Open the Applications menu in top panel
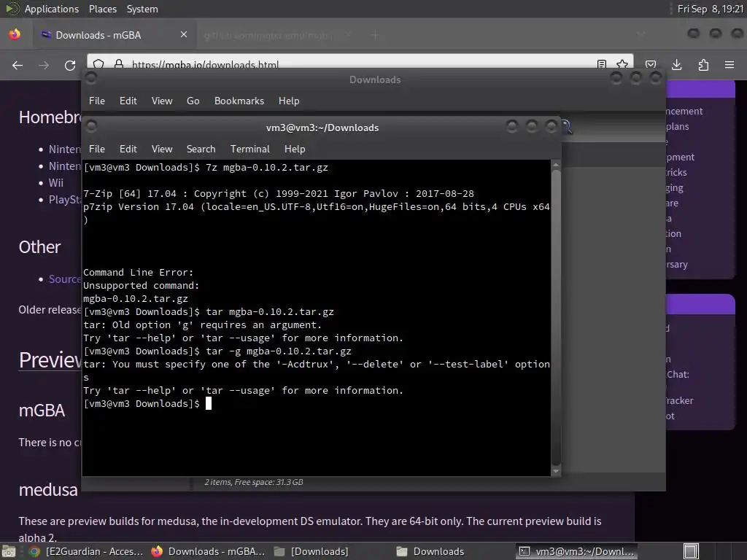The width and height of the screenshot is (747, 560). tap(52, 9)
